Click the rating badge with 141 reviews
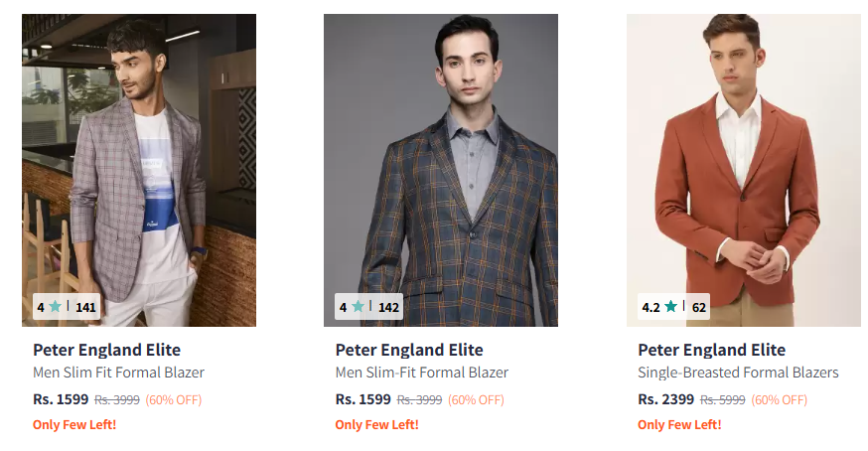868x451 pixels. pyautogui.click(x=67, y=307)
